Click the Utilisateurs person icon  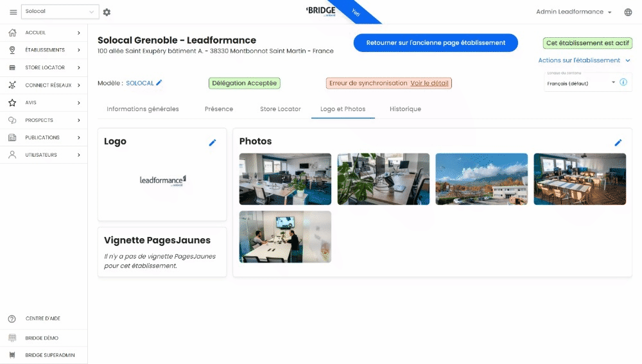[x=12, y=155]
